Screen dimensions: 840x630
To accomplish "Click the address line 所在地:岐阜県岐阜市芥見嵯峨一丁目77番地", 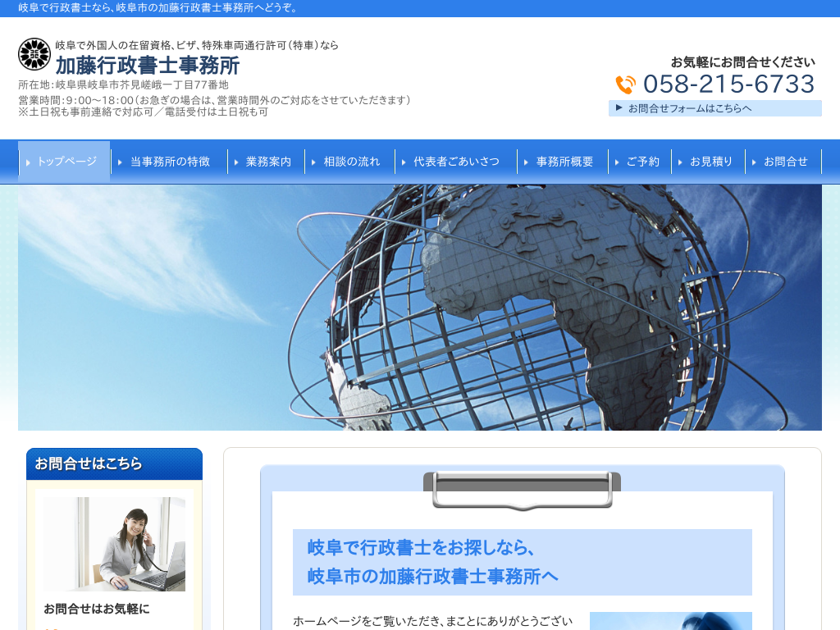I will coord(124,84).
